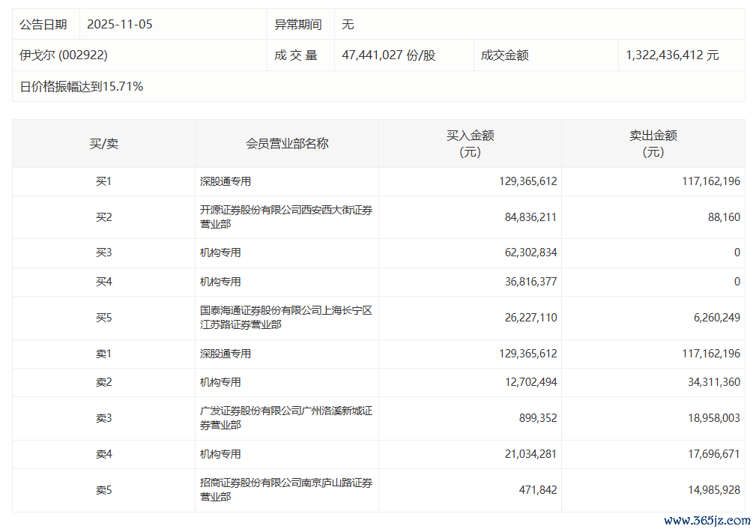
Task: Select the stock name 伊戈尔 (002922)
Action: 58,55
